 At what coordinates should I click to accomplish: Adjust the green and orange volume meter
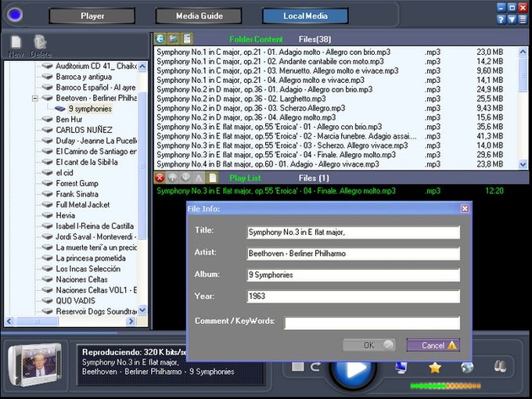click(x=445, y=386)
